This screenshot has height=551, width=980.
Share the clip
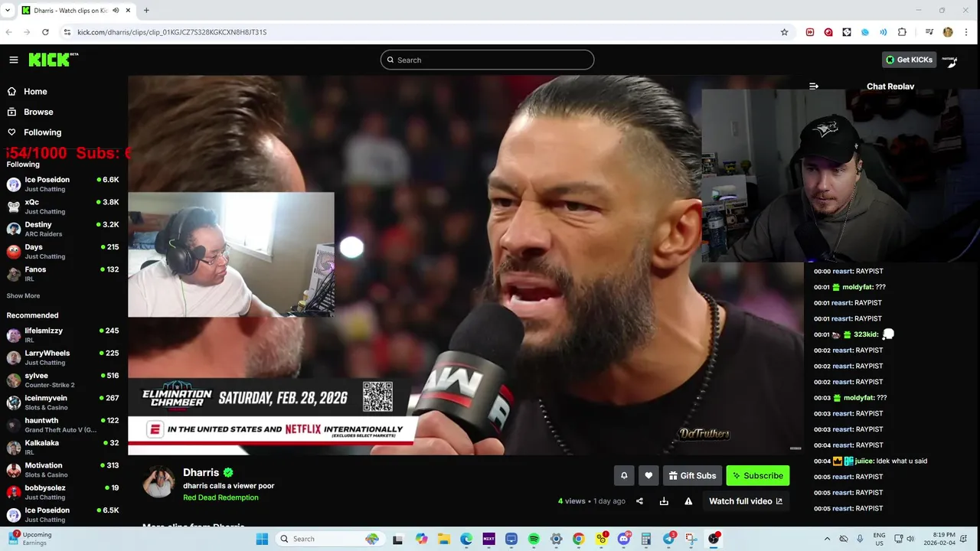coord(639,501)
